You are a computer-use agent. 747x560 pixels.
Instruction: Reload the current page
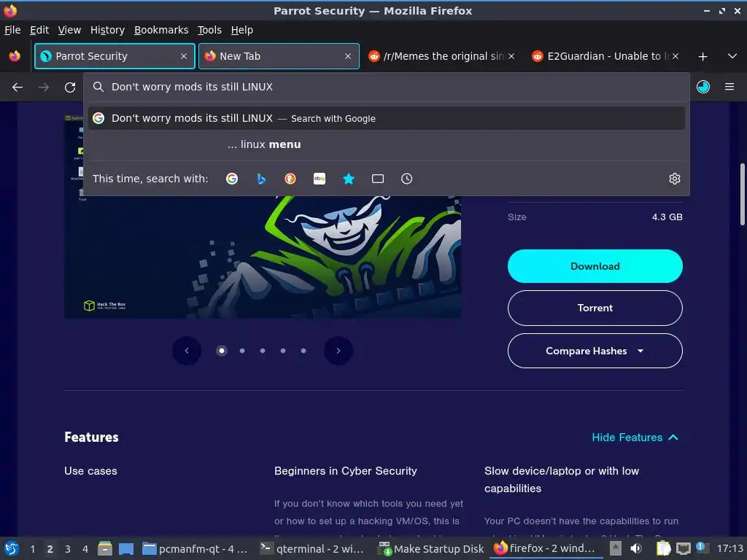pos(70,87)
